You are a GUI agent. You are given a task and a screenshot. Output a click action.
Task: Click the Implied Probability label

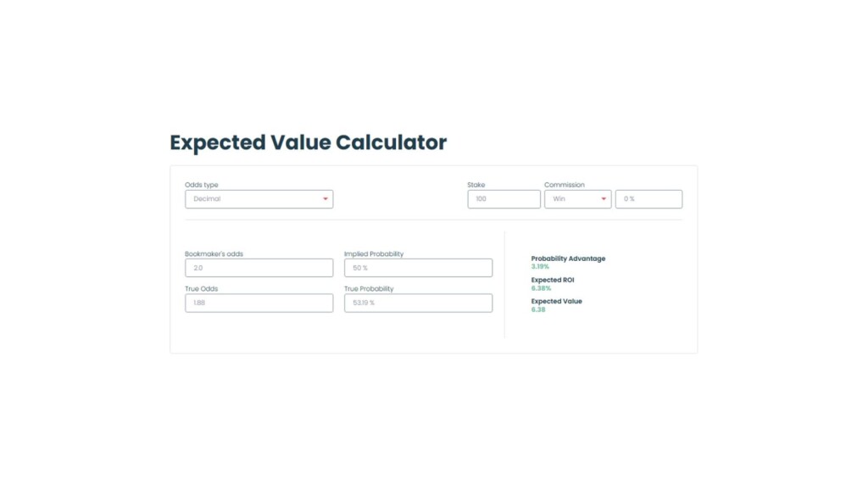pyautogui.click(x=374, y=253)
